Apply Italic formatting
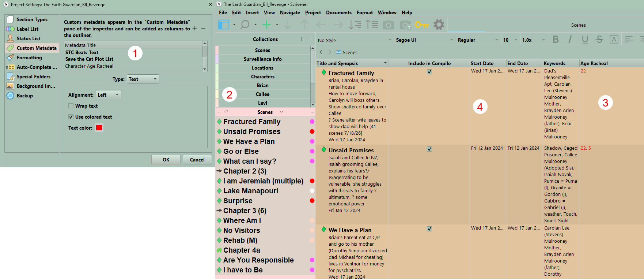The width and height of the screenshot is (644, 279). click(x=570, y=40)
